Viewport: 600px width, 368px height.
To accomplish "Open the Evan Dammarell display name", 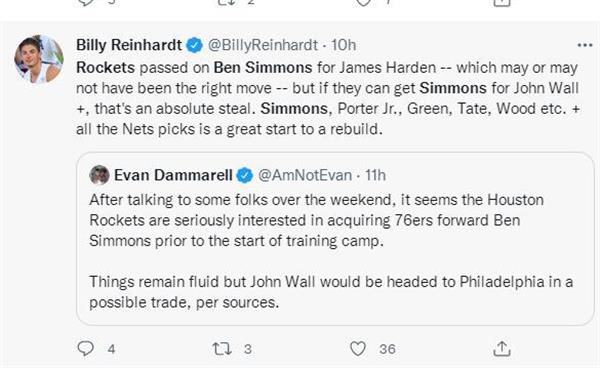I will click(173, 175).
